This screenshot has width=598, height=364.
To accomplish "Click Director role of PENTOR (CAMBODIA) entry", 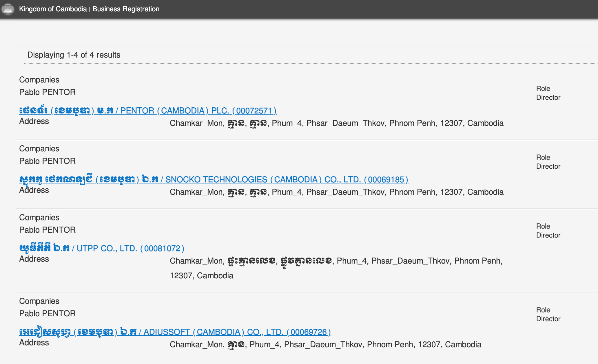I will tap(548, 98).
